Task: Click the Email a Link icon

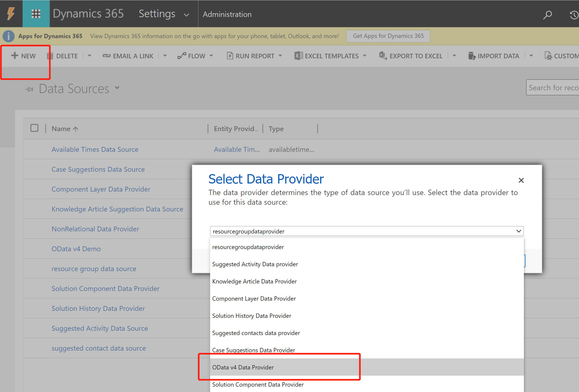Action: [107, 56]
